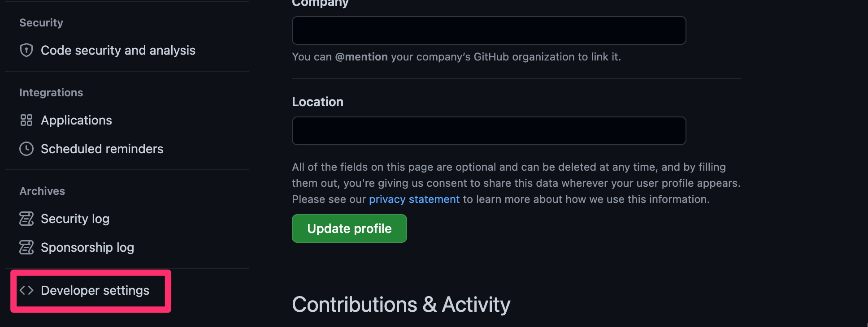Click into the Location input box

(489, 131)
